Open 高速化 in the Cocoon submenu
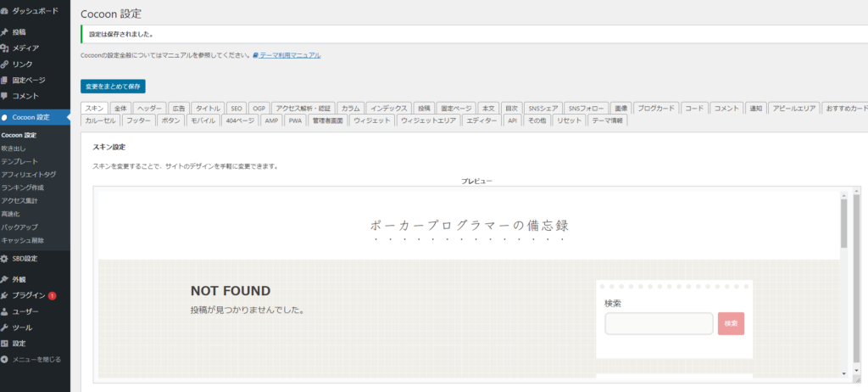The image size is (868, 392). (11, 214)
